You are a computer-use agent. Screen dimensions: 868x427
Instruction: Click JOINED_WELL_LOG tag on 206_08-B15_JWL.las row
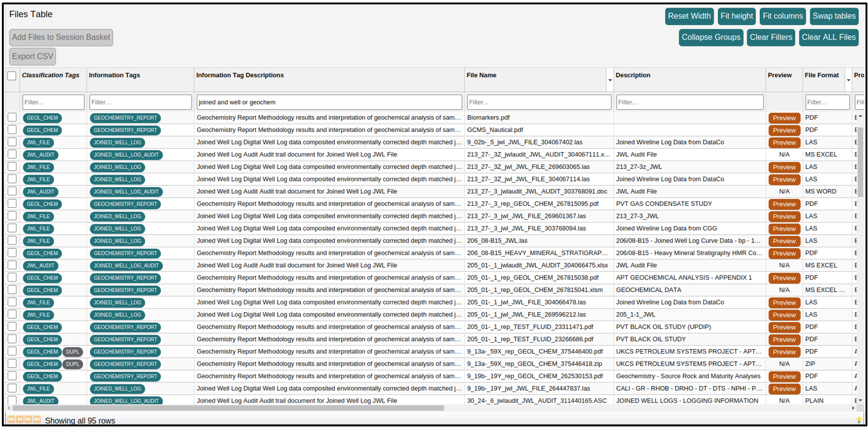coord(117,241)
